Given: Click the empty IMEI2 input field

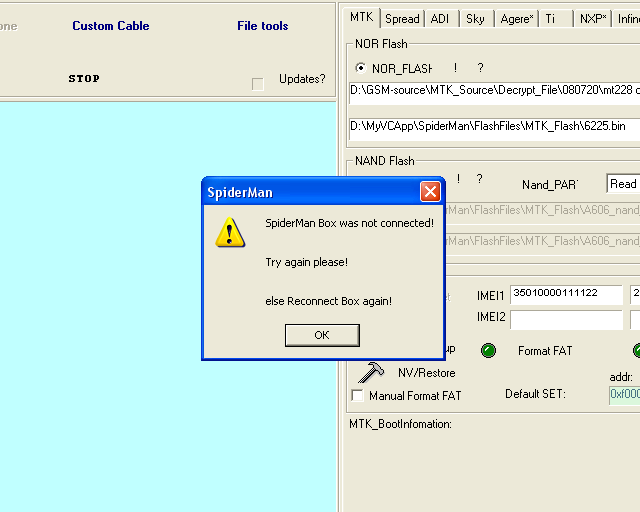Looking at the screenshot, I should point(566,319).
